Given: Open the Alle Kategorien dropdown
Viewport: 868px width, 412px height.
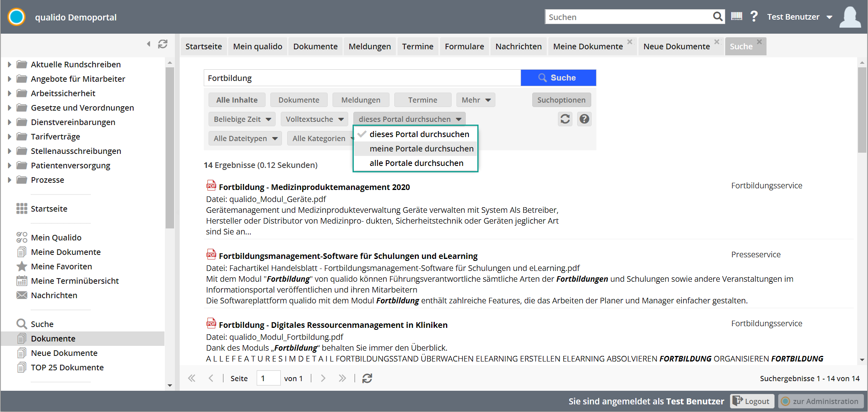Looking at the screenshot, I should click(321, 139).
